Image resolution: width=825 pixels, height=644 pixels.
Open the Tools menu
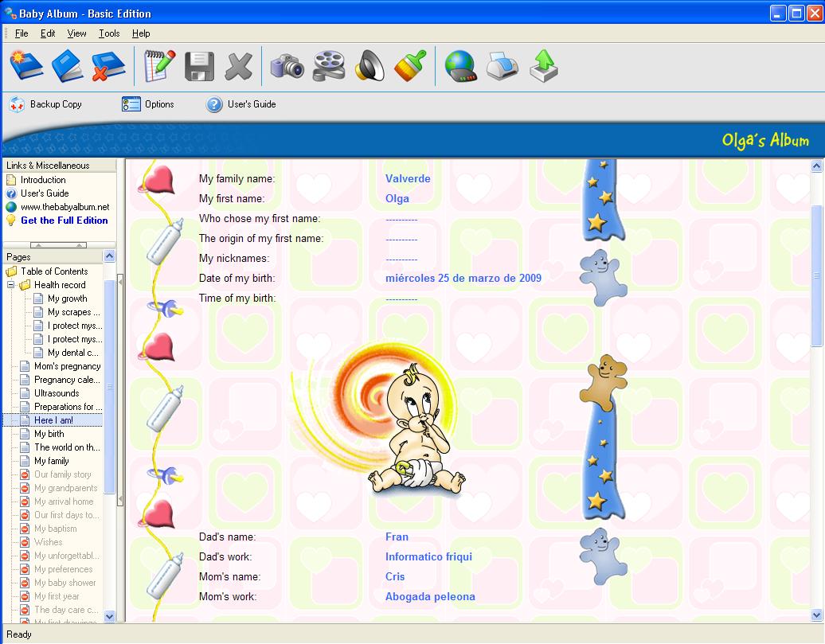[x=109, y=33]
